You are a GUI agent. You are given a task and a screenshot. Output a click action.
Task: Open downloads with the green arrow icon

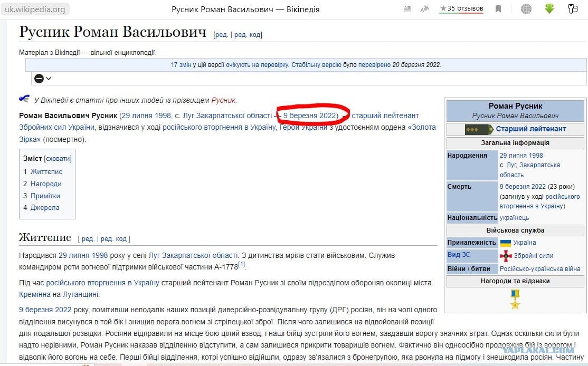[x=549, y=9]
